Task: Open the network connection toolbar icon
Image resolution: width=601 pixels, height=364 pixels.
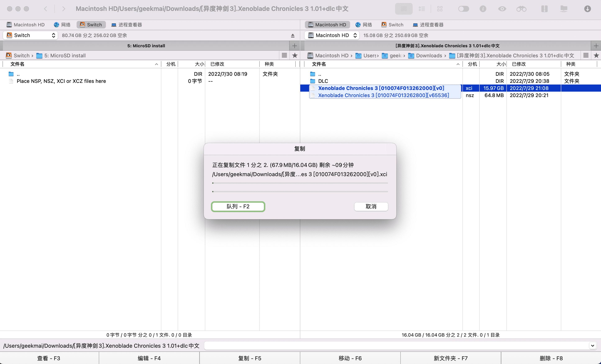Action: point(563,9)
